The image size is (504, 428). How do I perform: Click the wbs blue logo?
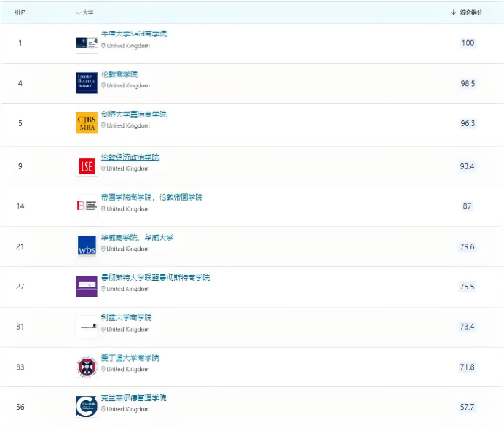pyautogui.click(x=87, y=246)
